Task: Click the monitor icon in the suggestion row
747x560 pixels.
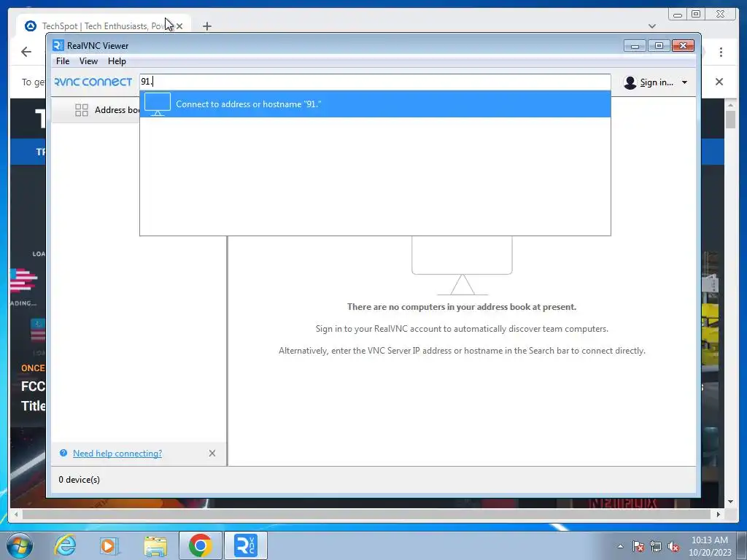Action: point(158,104)
